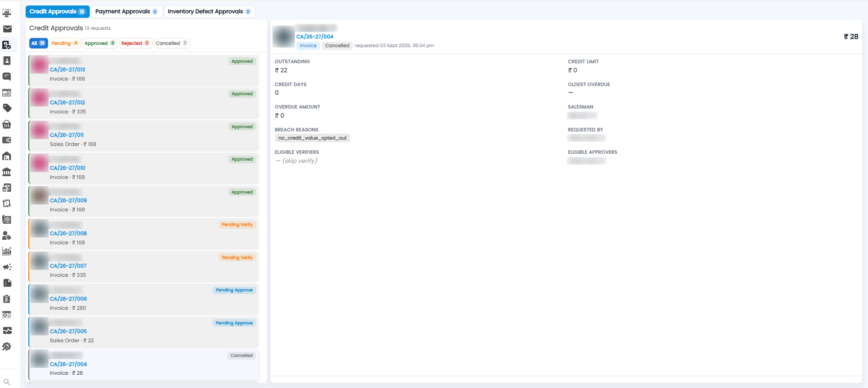
Task: Filter list by All requests
Action: [x=38, y=43]
